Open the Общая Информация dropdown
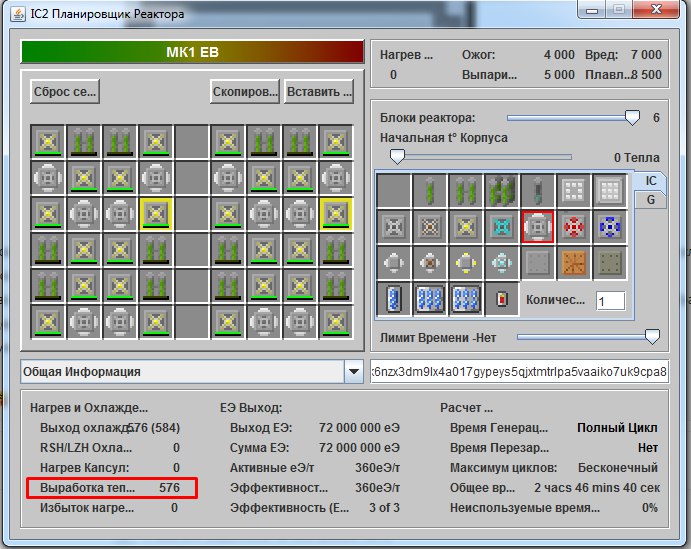The image size is (691, 549). pyautogui.click(x=353, y=371)
